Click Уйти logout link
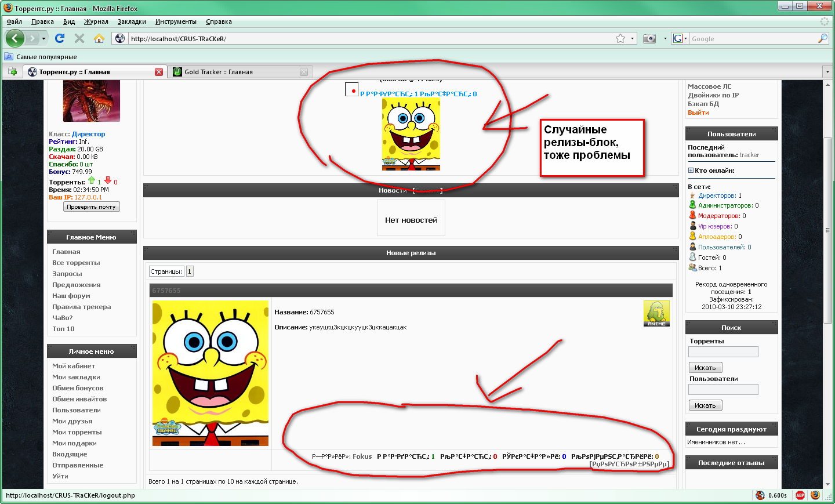Viewport: 835px width, 504px height. click(60, 476)
